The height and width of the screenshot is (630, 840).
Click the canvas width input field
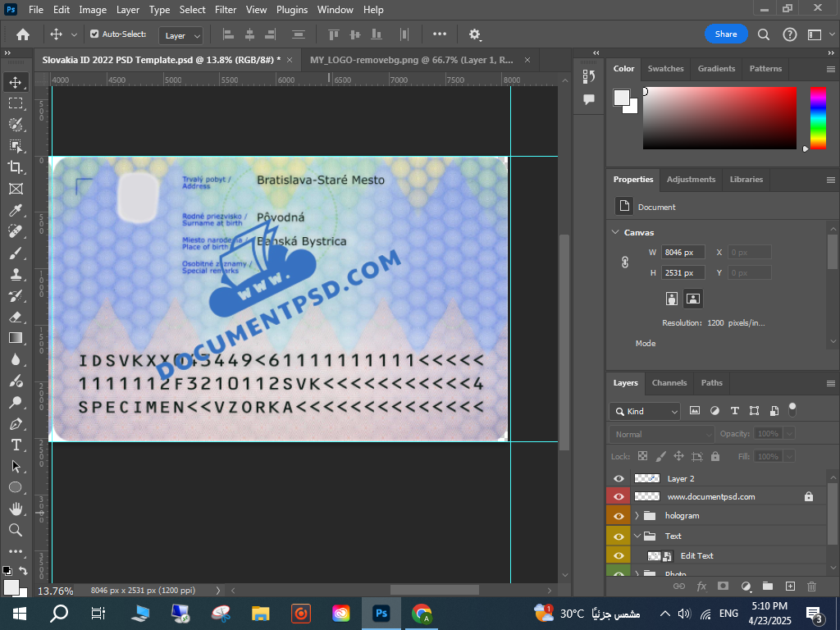pos(682,253)
